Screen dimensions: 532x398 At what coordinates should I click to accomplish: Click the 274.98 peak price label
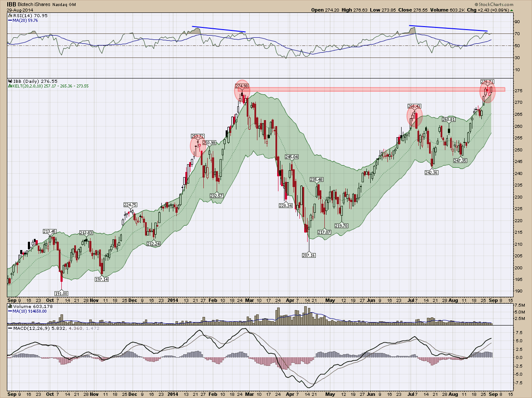tap(242, 86)
